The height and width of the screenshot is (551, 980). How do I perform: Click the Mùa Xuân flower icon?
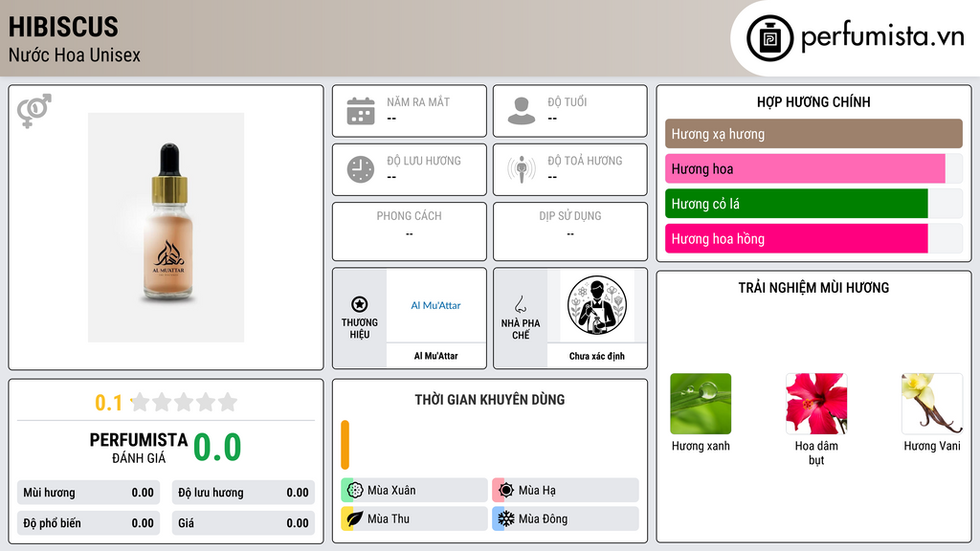355,490
